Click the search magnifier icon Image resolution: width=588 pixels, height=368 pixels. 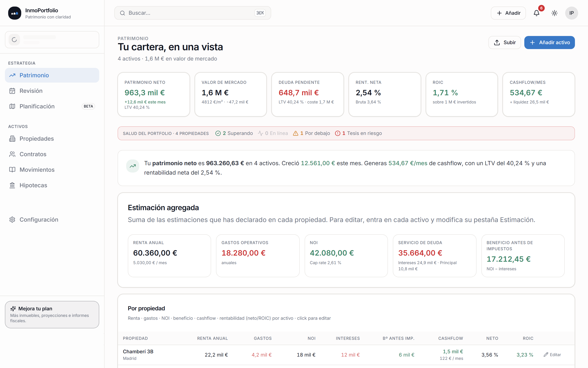coord(122,13)
